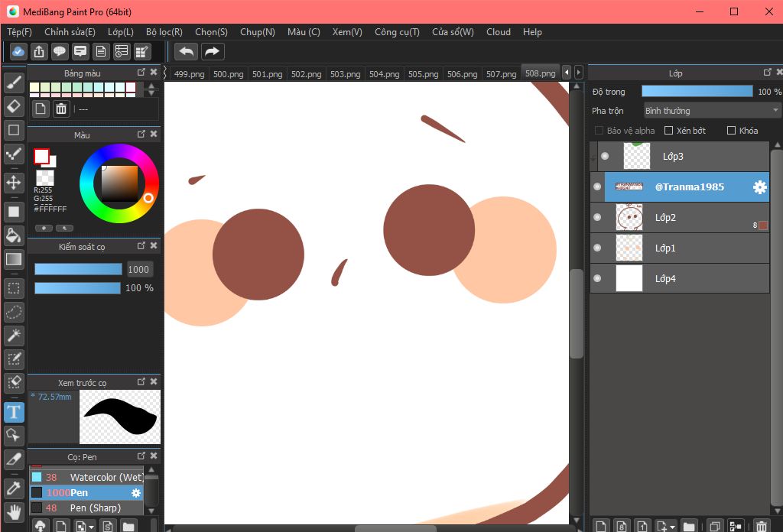783x532 pixels.
Task: Float the Bảng màu panel
Action: [141, 73]
